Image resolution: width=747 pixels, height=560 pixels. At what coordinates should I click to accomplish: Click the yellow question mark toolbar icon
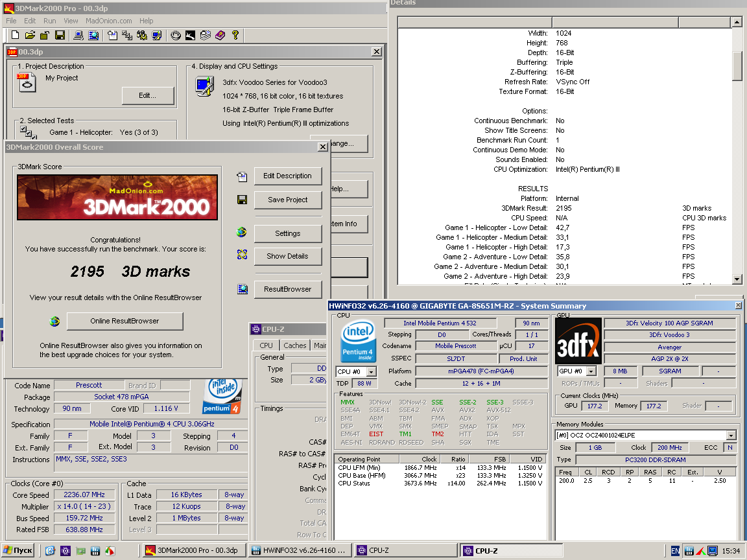[235, 35]
